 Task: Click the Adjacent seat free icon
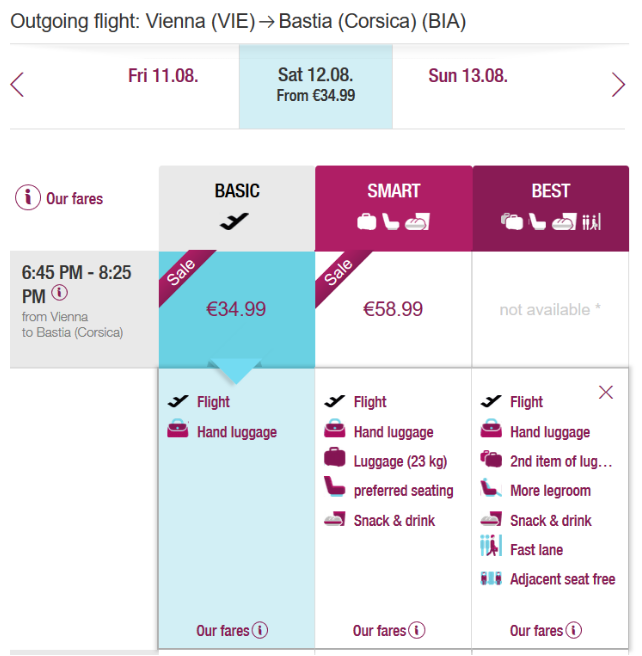491,579
